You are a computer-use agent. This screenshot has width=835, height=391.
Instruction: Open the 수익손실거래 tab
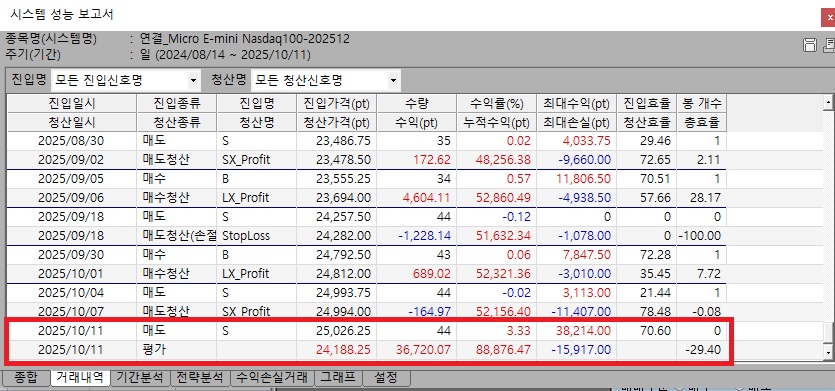(272, 378)
